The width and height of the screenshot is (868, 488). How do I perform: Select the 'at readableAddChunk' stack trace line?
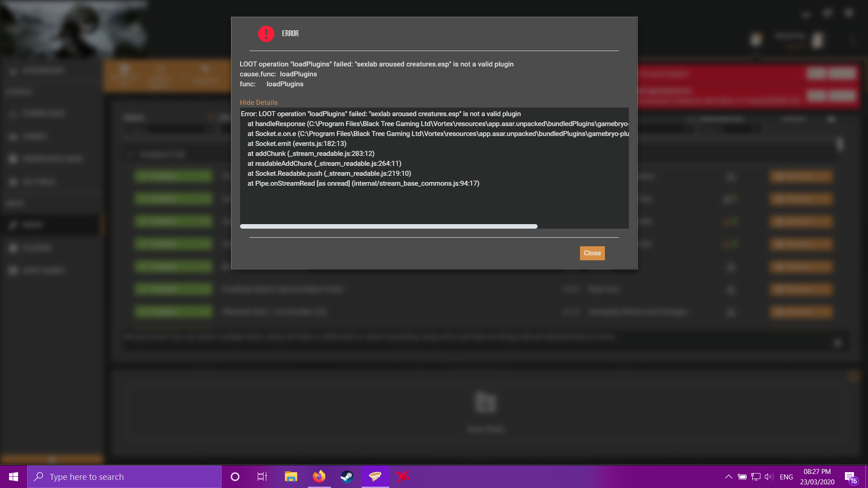[325, 164]
